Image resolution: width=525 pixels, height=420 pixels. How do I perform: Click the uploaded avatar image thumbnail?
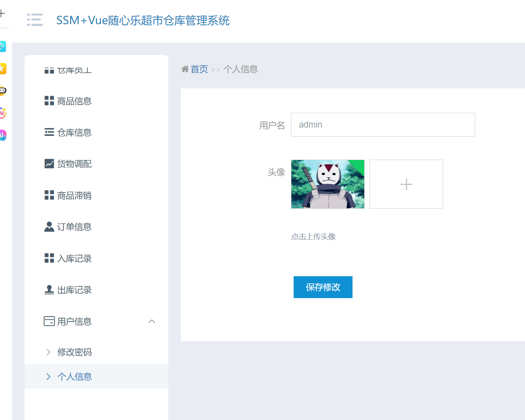328,184
